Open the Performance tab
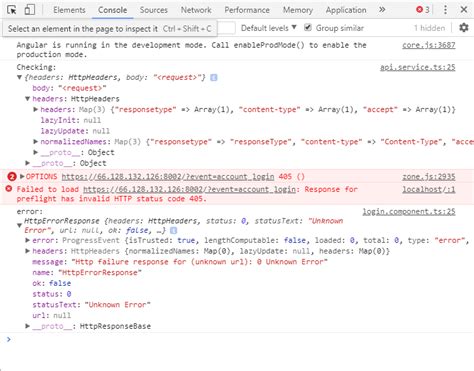The image size is (474, 371). (x=247, y=10)
